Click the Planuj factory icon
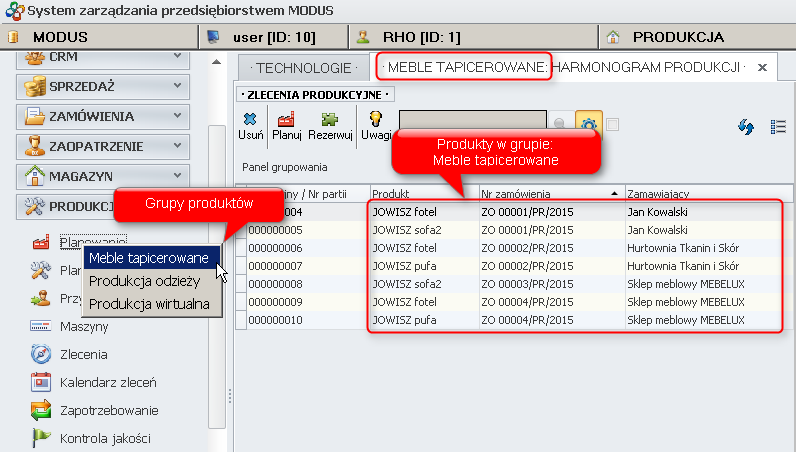Image resolution: width=796 pixels, height=452 pixels. (286, 119)
